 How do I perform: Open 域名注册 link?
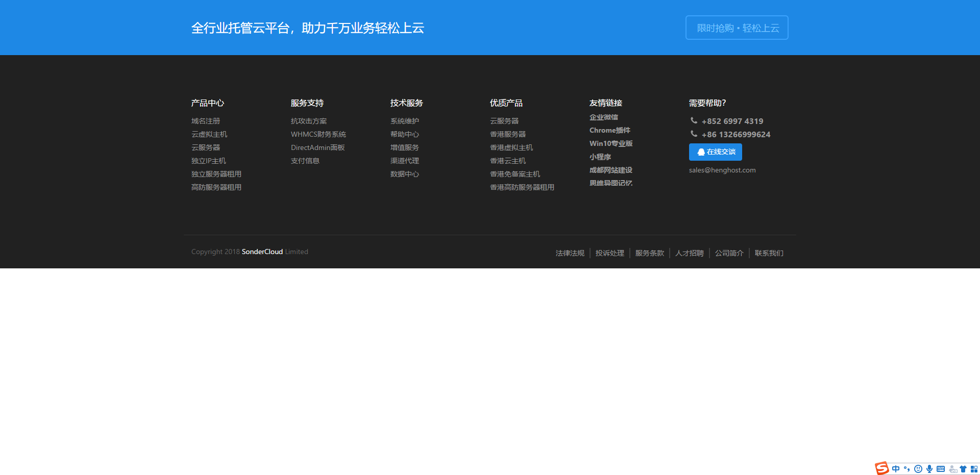(206, 121)
